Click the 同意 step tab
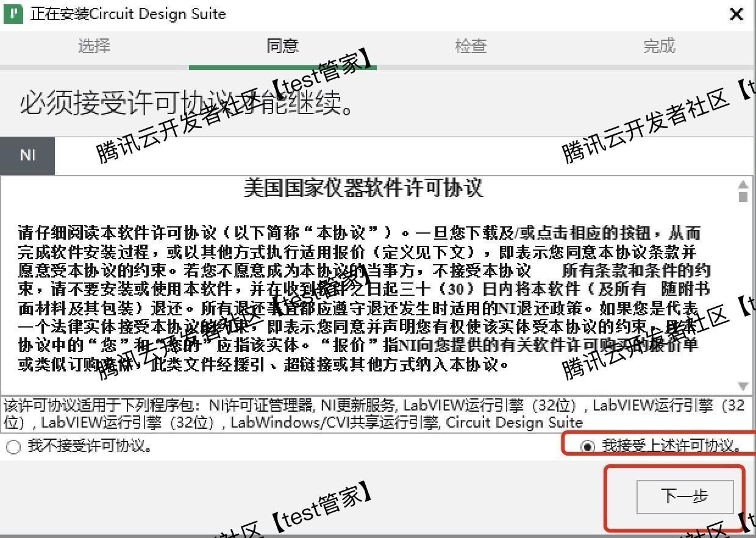756x538 pixels. (282, 46)
